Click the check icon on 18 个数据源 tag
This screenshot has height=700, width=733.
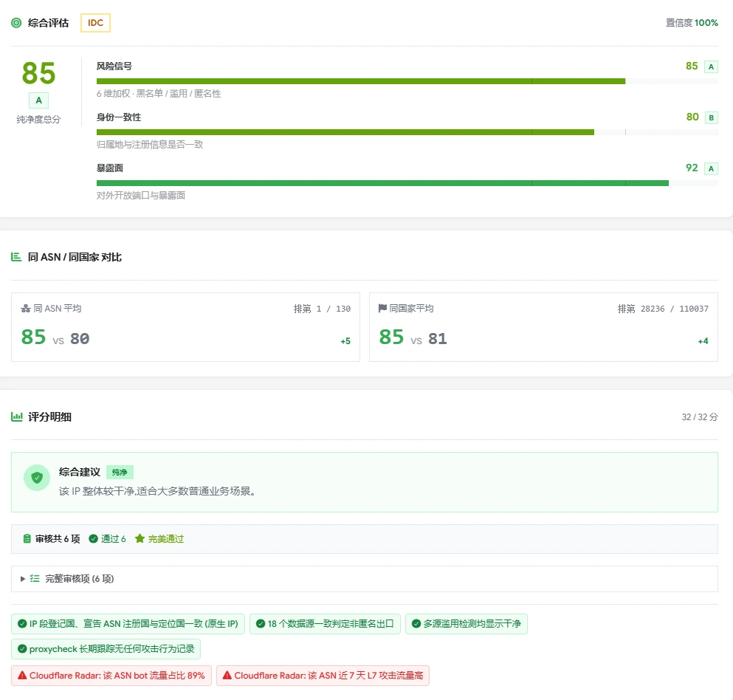click(x=261, y=623)
